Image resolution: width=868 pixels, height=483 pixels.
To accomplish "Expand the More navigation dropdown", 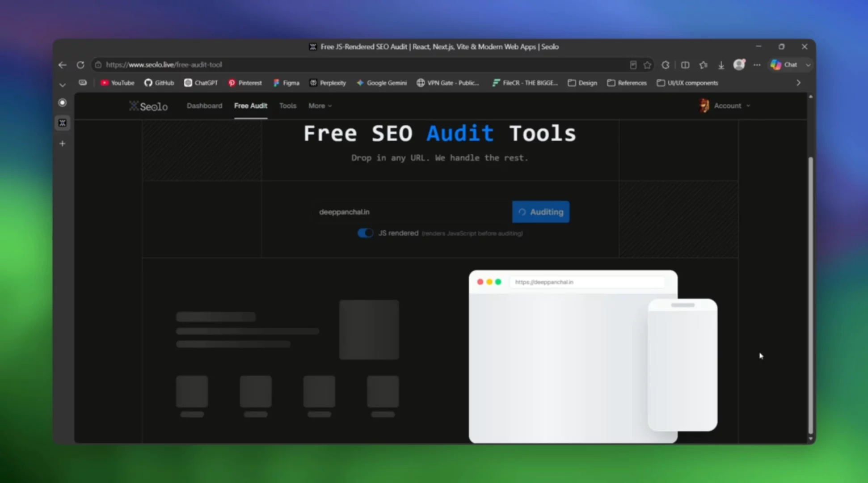I will 320,106.
